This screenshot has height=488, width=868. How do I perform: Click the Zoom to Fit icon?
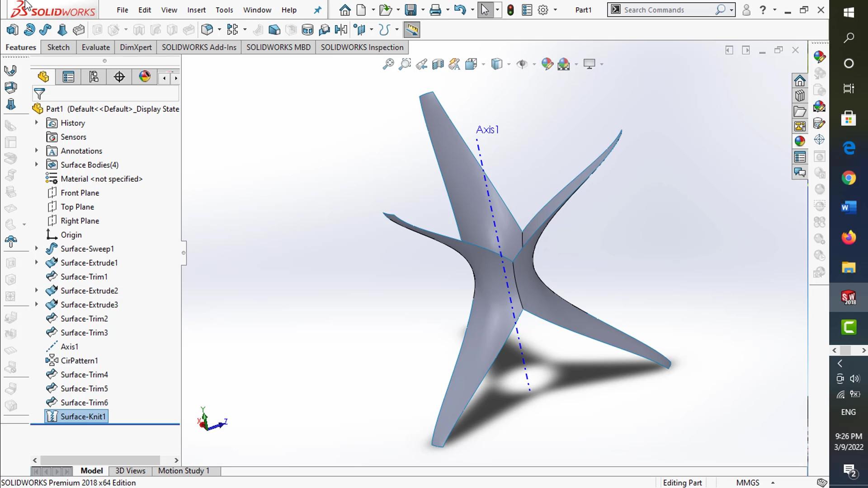point(388,64)
